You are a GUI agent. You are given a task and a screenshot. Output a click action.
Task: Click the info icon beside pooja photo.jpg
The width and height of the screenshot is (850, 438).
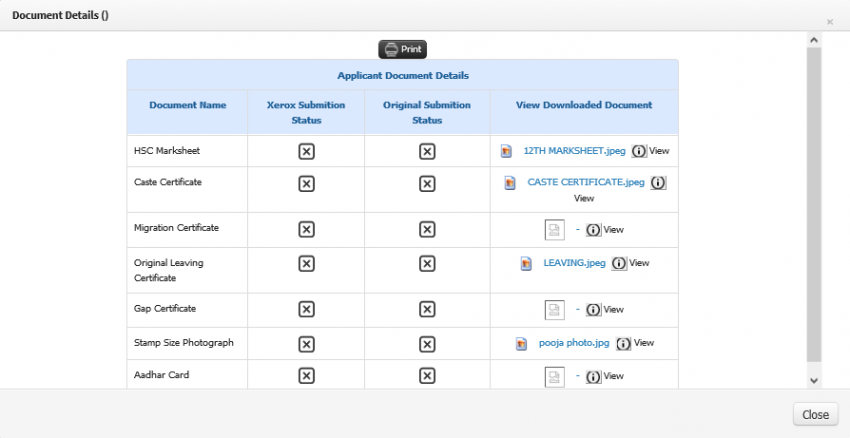[x=623, y=344]
